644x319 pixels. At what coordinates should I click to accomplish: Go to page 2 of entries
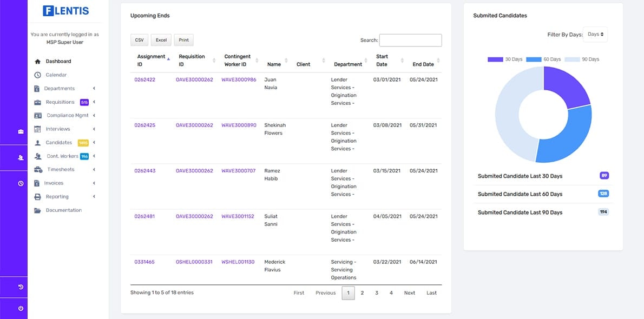point(362,293)
